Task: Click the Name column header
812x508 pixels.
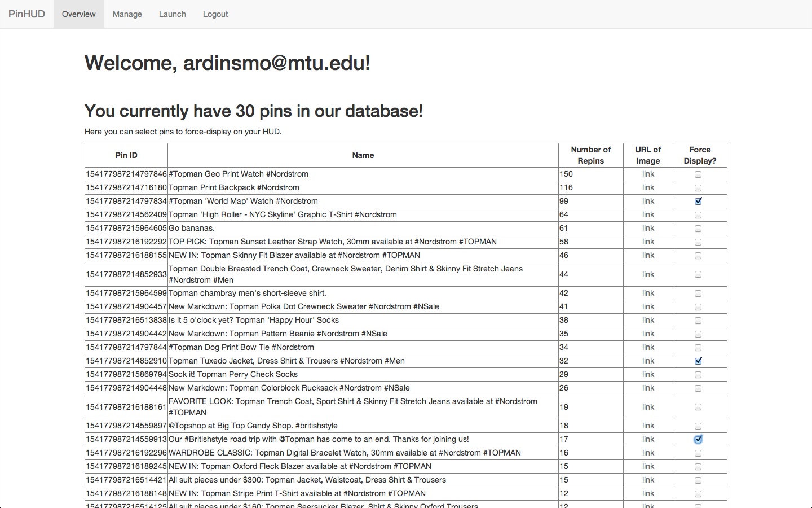Action: pos(363,155)
